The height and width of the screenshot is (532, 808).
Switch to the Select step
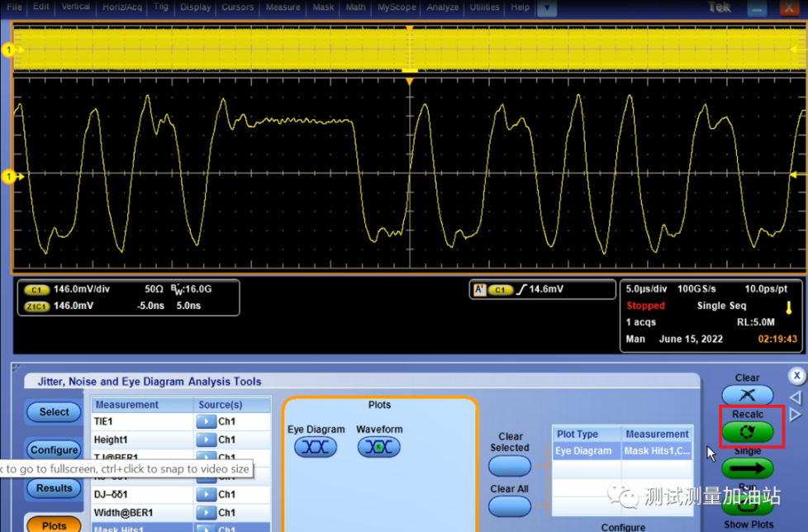click(55, 411)
